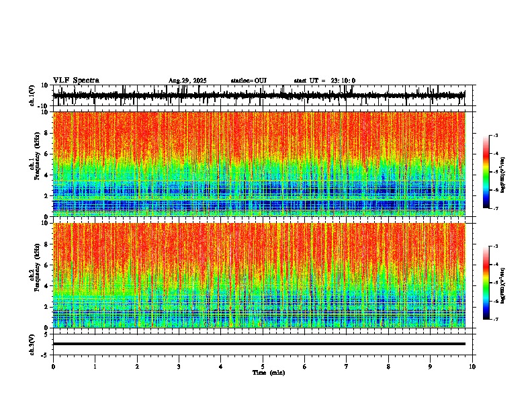
Task: Click the station=OUI label
Action: 249,81
